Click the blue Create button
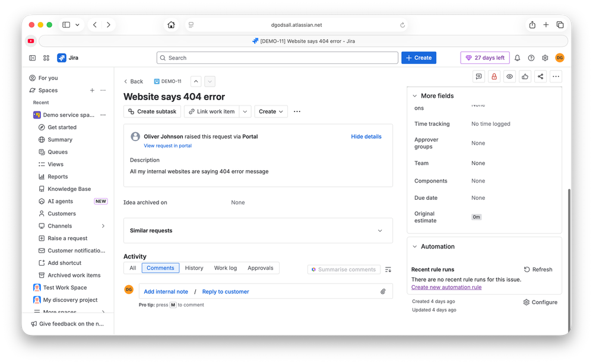 pos(418,58)
